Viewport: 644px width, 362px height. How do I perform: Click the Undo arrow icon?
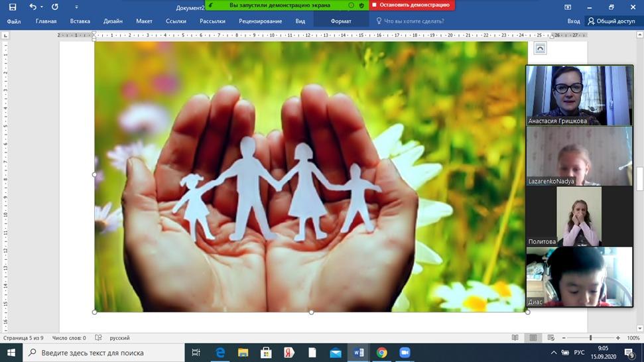(x=32, y=7)
